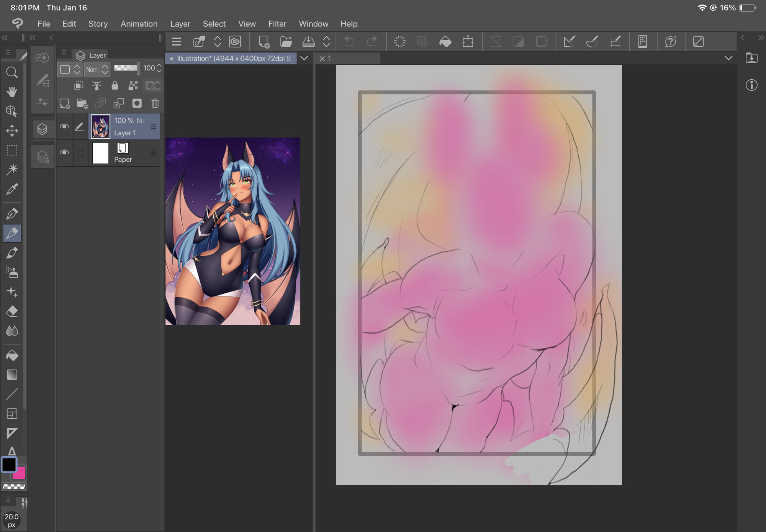Screen dimensions: 766x532
Task: Select the Airbrush tool
Action: click(12, 272)
